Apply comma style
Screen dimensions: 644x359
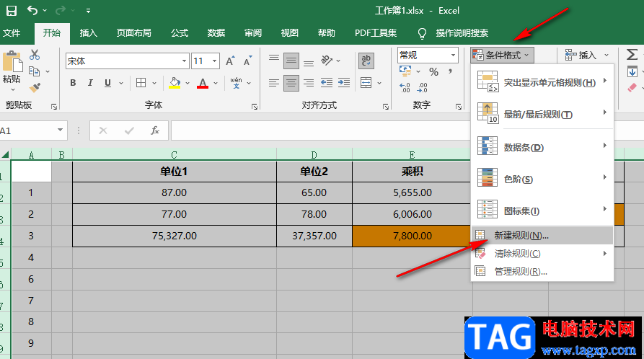click(x=451, y=72)
